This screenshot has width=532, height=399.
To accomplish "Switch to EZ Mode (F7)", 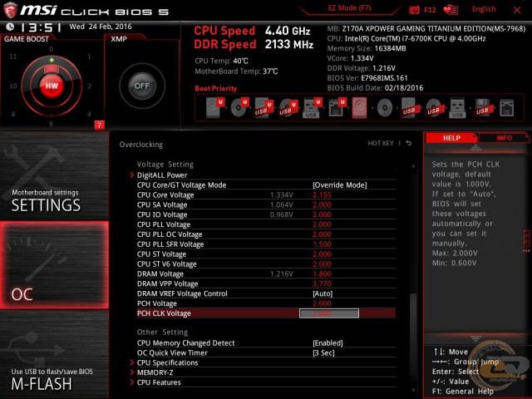I will click(349, 8).
